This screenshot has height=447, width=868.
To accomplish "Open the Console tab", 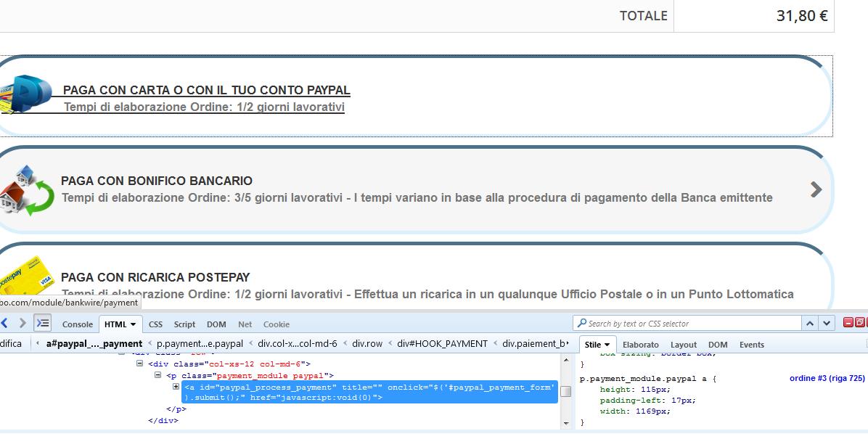I will coord(78,324).
